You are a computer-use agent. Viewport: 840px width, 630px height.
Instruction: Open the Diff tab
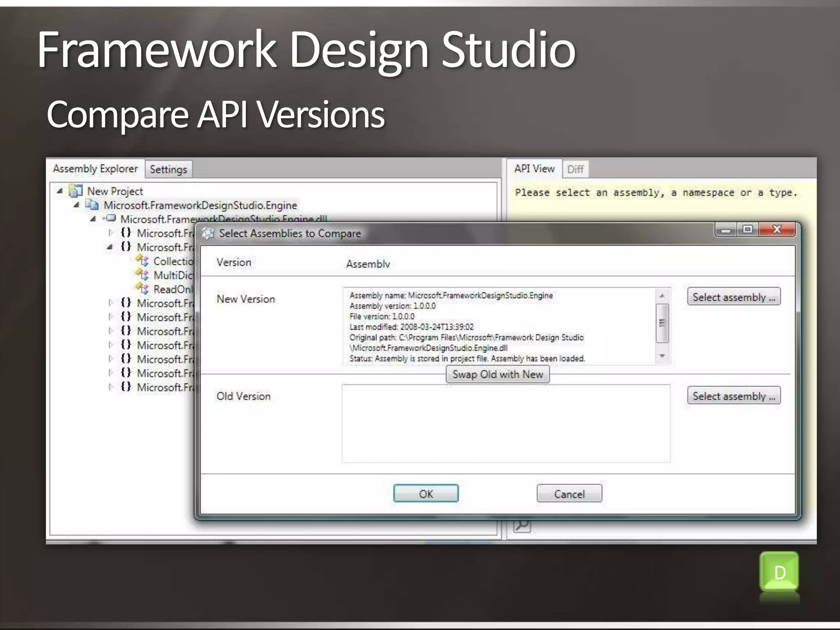click(575, 169)
